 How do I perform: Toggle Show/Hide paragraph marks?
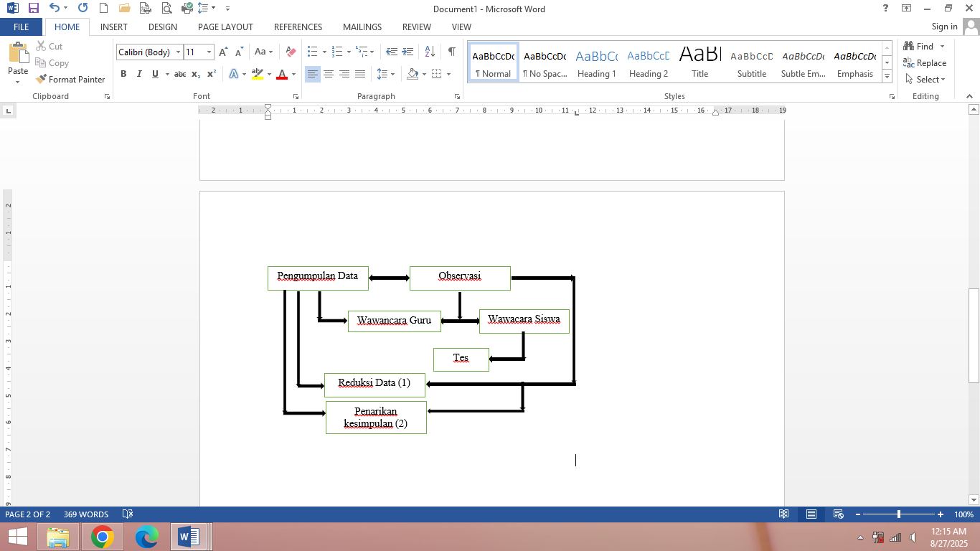pyautogui.click(x=451, y=52)
